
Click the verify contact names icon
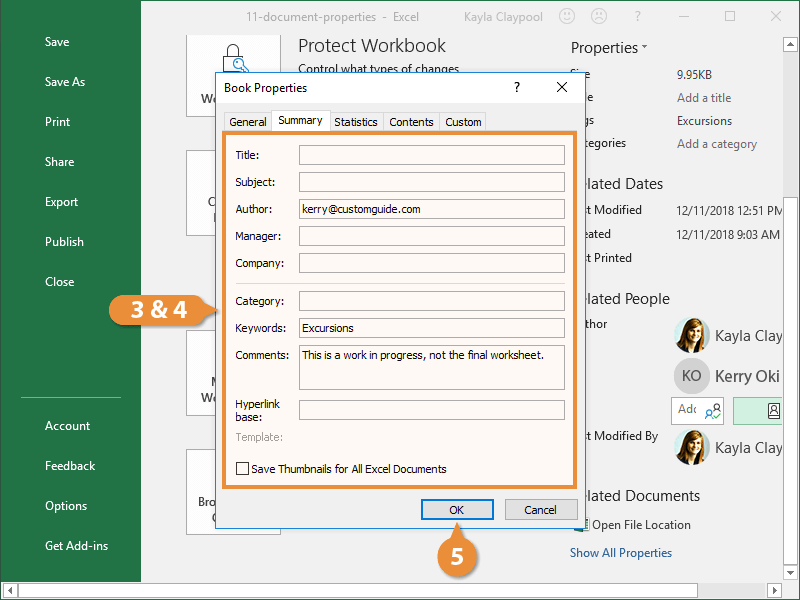pos(713,411)
